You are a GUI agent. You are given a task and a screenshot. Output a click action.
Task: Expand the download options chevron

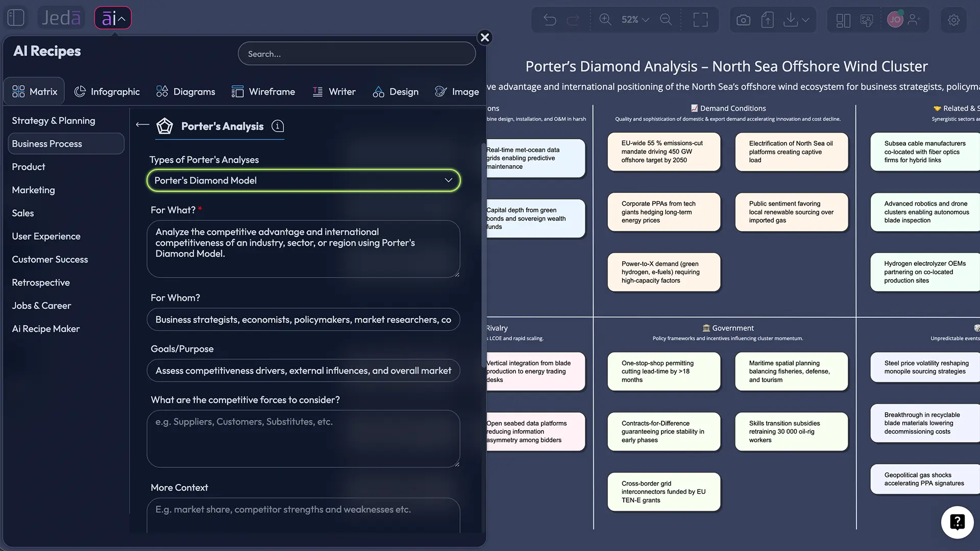pyautogui.click(x=805, y=20)
